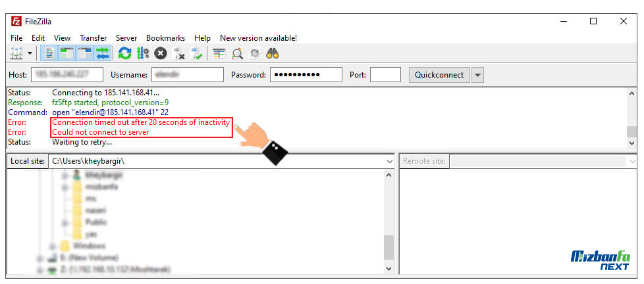The height and width of the screenshot is (284, 644).
Task: Select the Z: Moshtarak network drive
Action: point(115,270)
